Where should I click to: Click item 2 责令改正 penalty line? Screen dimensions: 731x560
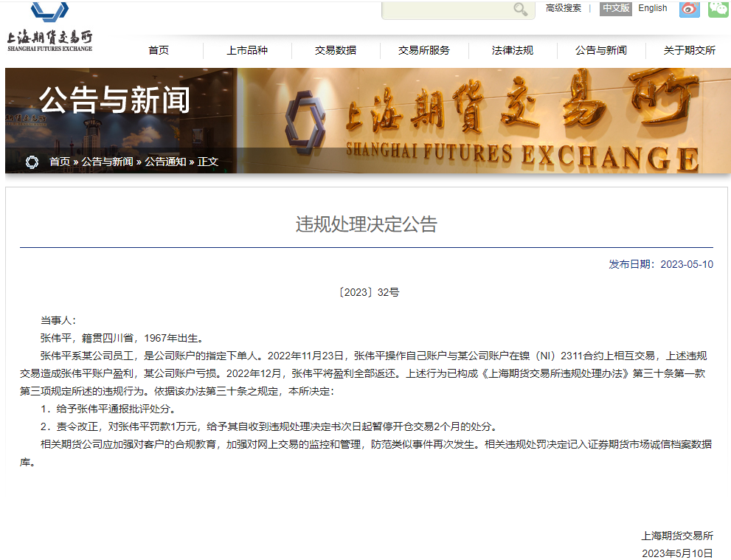point(269,426)
